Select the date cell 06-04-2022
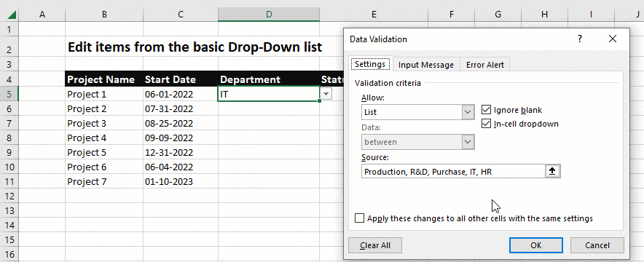The image size is (644, 262). point(181,167)
